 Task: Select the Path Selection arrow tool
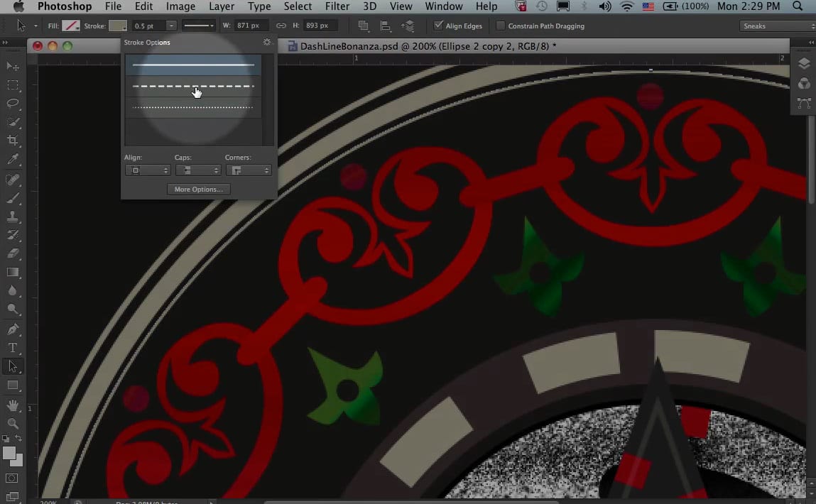tap(13, 367)
